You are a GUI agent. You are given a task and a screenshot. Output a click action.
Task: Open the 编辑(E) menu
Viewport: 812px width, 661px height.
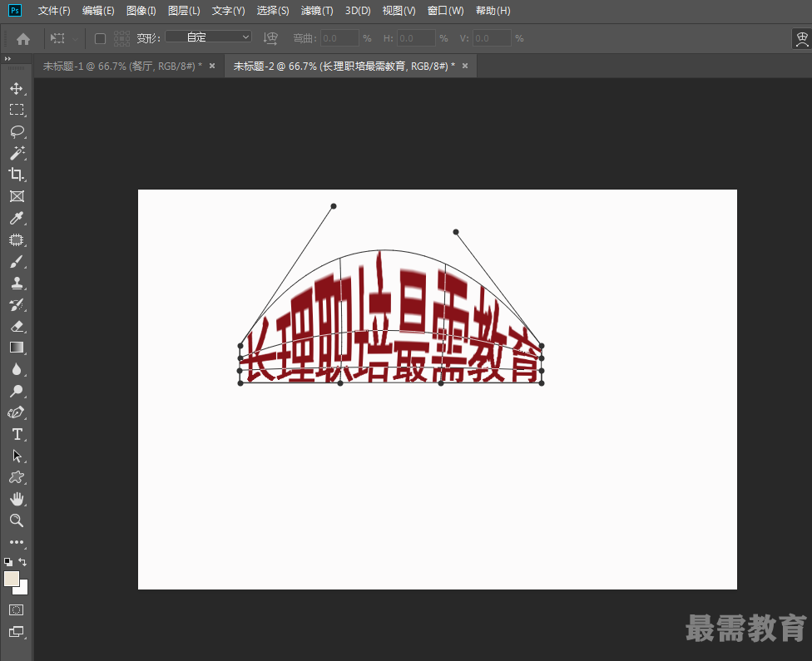pyautogui.click(x=98, y=10)
